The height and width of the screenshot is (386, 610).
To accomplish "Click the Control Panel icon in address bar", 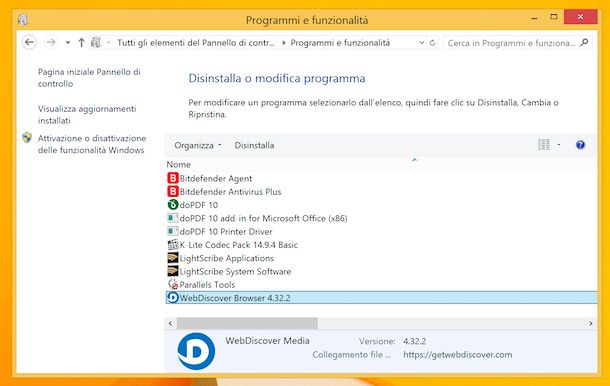I will point(96,42).
